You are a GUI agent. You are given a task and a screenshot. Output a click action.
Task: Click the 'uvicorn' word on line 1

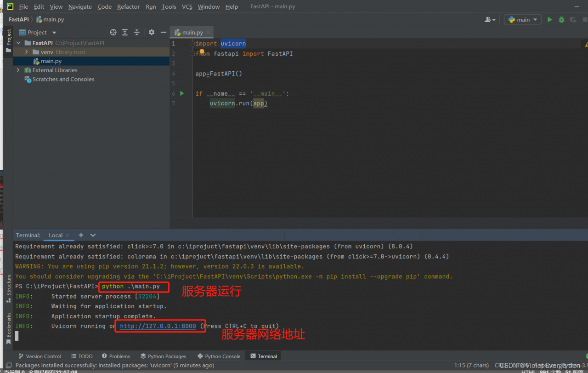tap(233, 44)
